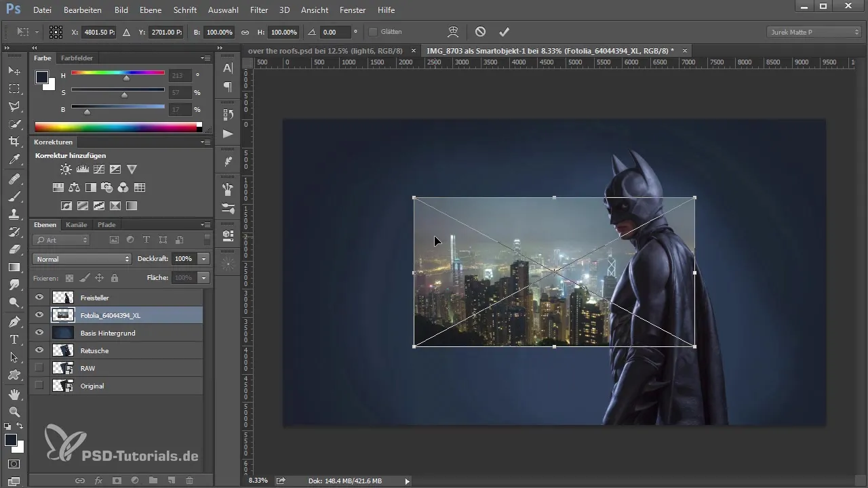Delete layer using trash icon
Screen dimensions: 868x488
pyautogui.click(x=189, y=480)
